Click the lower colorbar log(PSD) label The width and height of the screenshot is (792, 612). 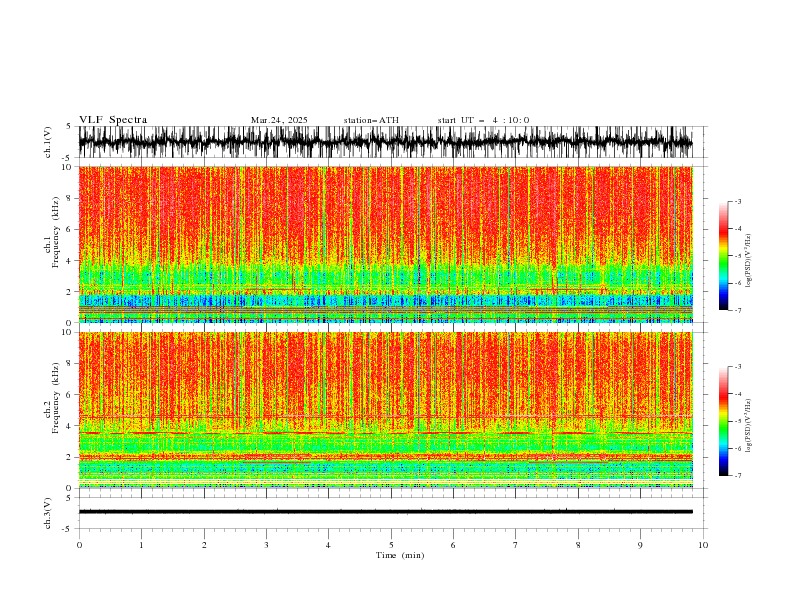pyautogui.click(x=749, y=426)
